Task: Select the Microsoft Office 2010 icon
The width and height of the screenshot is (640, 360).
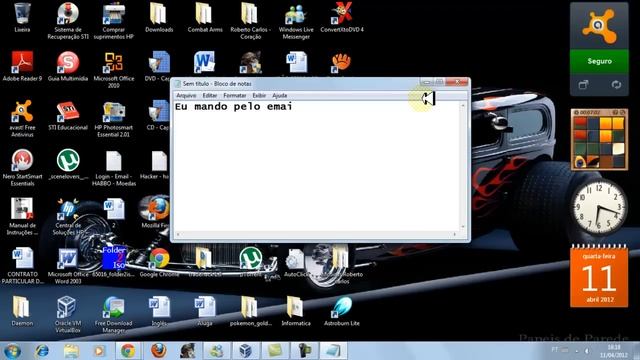Action: [x=113, y=69]
